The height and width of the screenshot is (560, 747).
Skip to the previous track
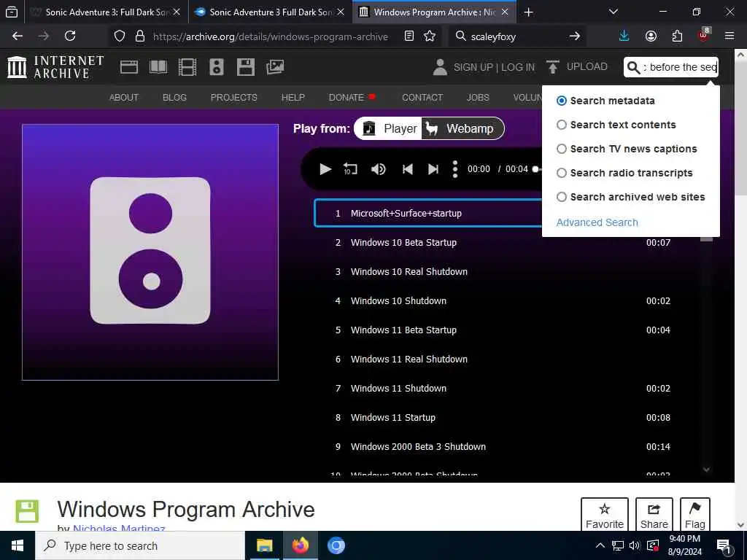(x=407, y=169)
